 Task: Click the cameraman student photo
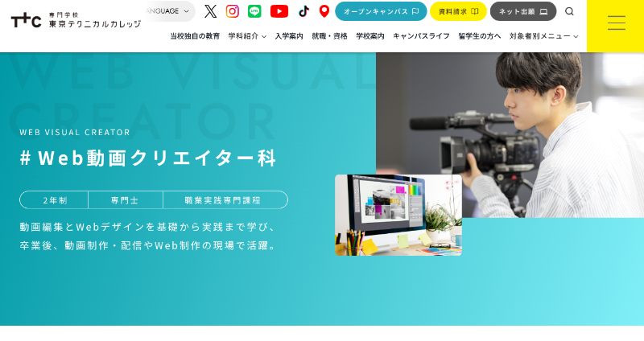[x=510, y=134]
